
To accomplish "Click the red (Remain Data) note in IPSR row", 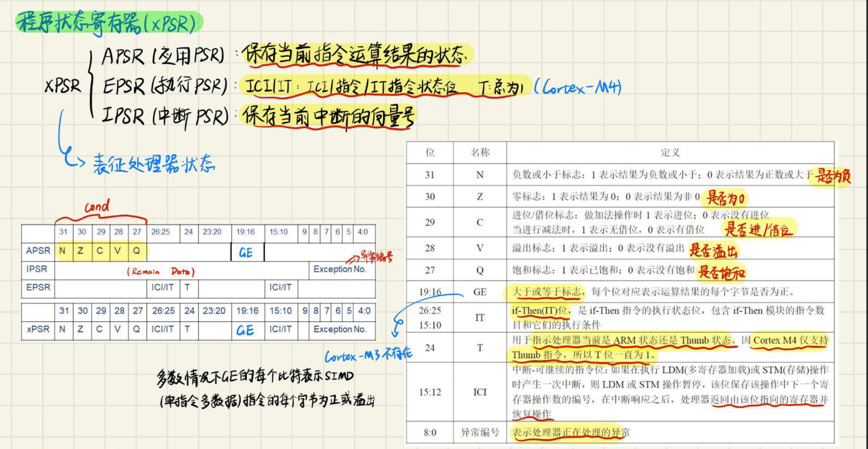I will [160, 271].
